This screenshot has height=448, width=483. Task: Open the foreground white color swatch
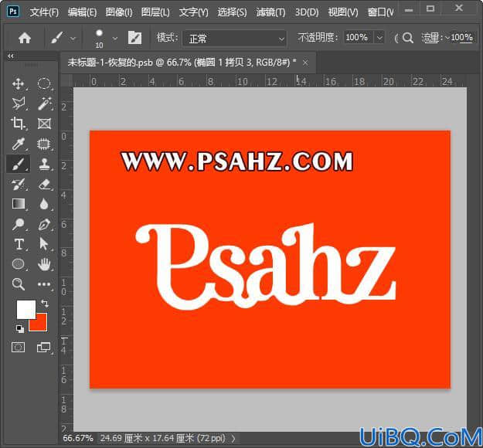(x=26, y=309)
